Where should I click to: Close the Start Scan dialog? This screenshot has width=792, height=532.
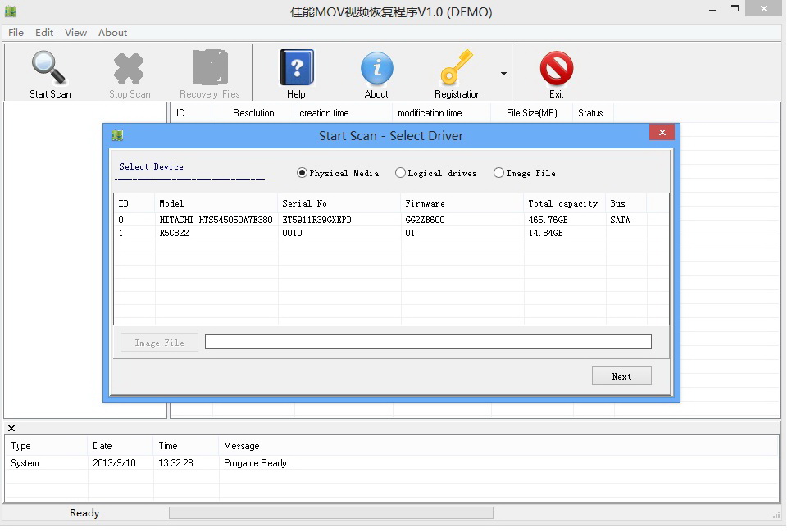662,133
